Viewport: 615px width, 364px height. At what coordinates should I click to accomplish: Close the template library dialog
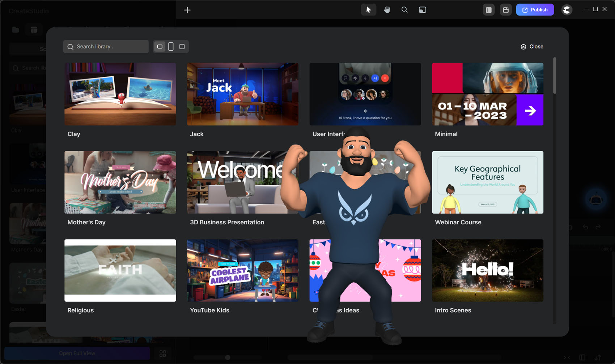point(532,47)
